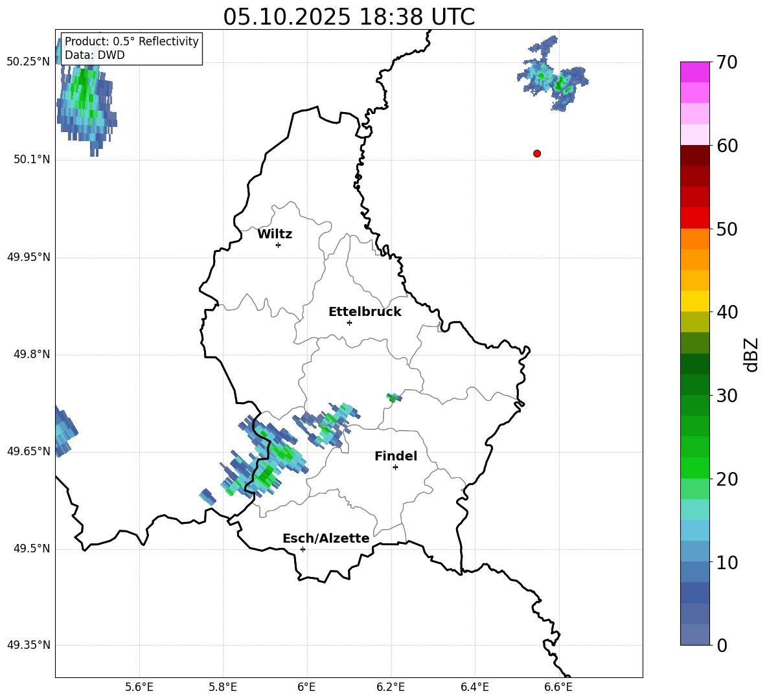Click the 49.8°N latitude label
Screen dimensions: 767x700
pos(32,354)
